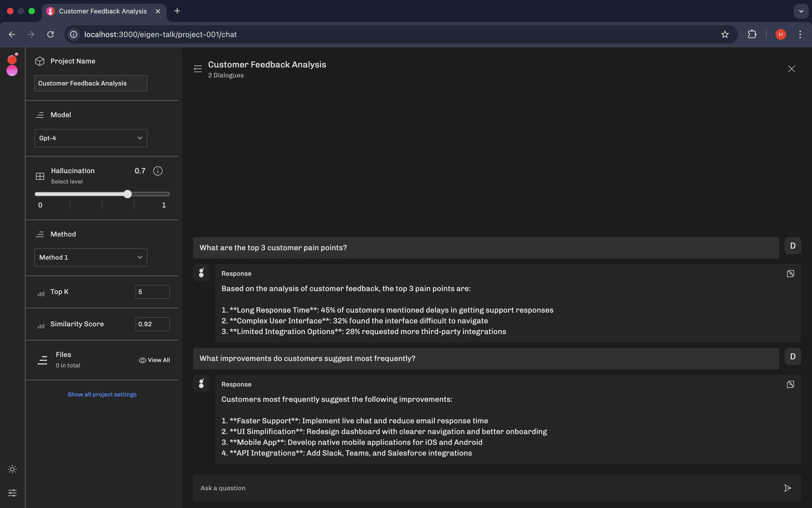Click the Hallucination slider handle
Screen dimensions: 812x508
pyautogui.click(x=128, y=194)
